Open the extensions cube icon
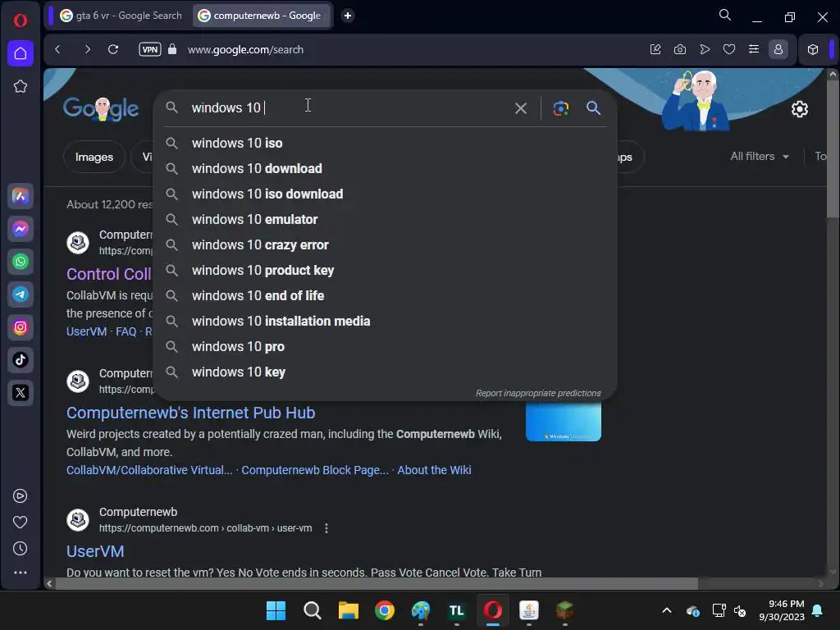Viewport: 840px width, 630px height. [813, 49]
